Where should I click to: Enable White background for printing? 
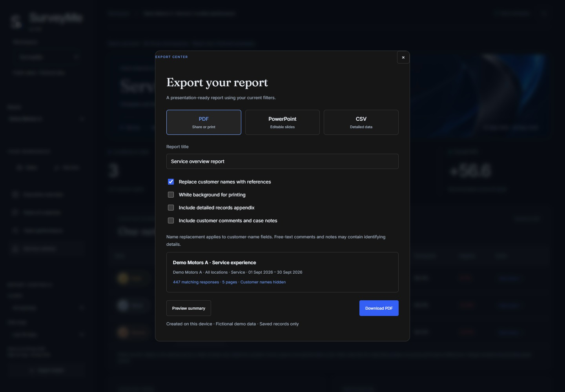pos(171,195)
